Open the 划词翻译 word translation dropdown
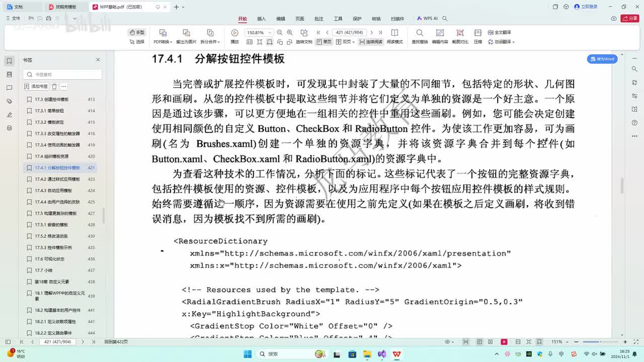Screen dimensions: 644x362 (501, 42)
